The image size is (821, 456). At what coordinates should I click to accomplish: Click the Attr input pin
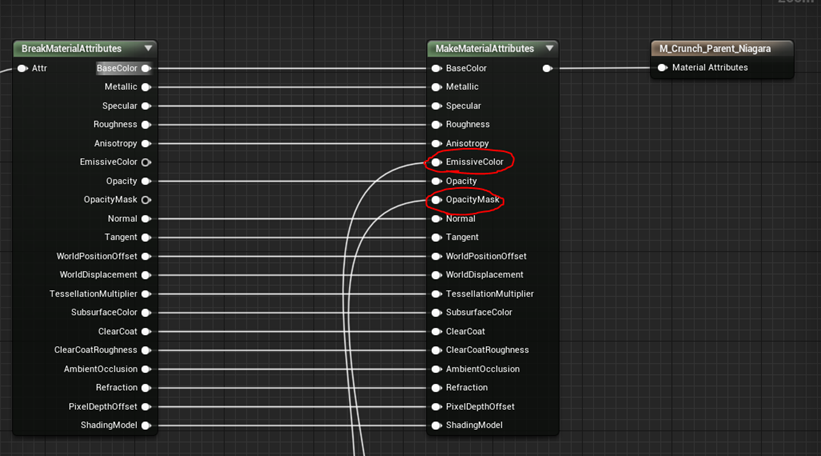[x=23, y=68]
